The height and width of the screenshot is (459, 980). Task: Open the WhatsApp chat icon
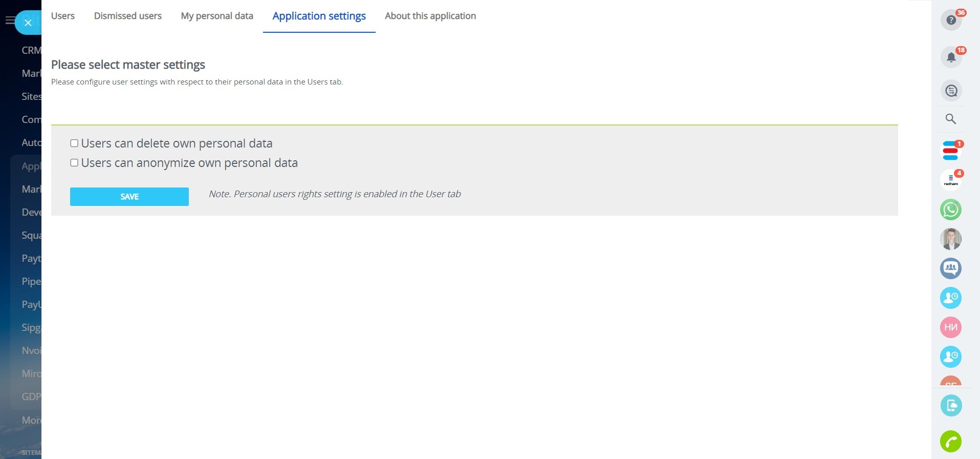coord(951,210)
